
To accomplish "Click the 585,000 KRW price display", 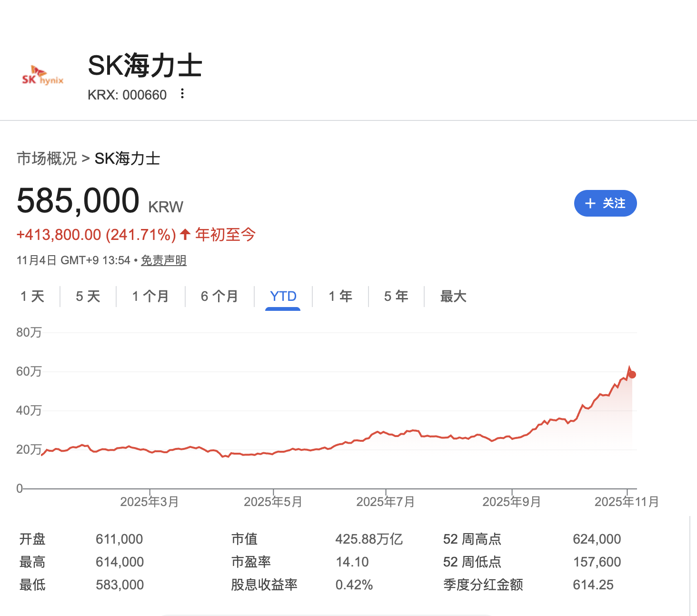I will click(x=79, y=200).
